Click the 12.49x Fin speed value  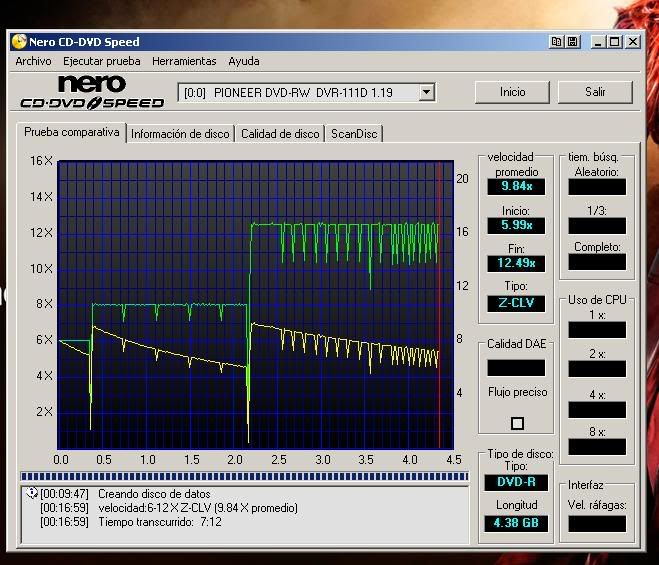pyautogui.click(x=517, y=264)
